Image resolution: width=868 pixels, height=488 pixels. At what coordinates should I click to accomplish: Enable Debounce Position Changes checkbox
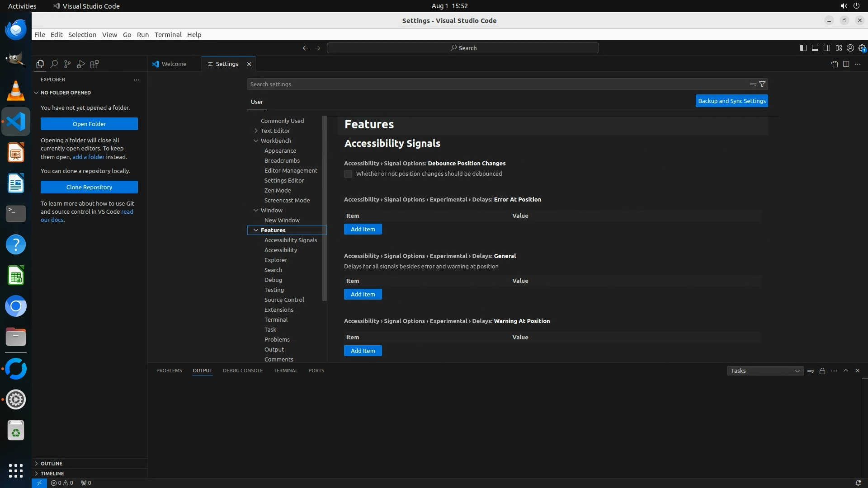point(348,174)
